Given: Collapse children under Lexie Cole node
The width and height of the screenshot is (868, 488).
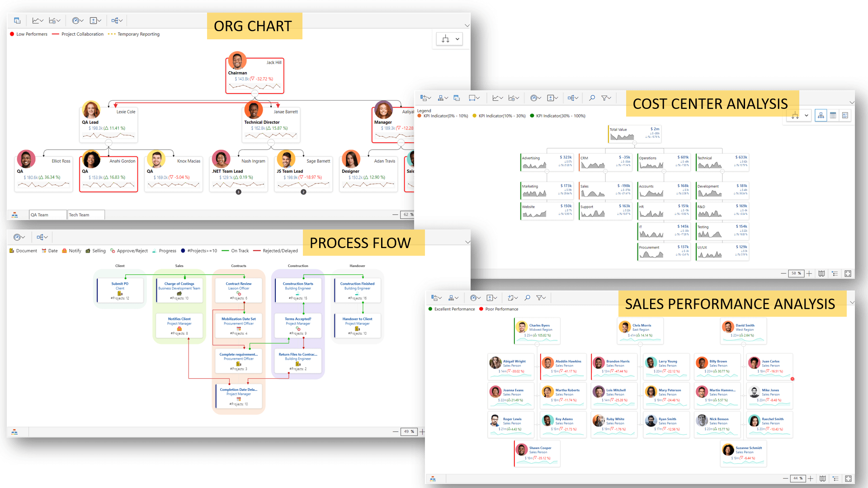Looking at the screenshot, I should coord(108,143).
